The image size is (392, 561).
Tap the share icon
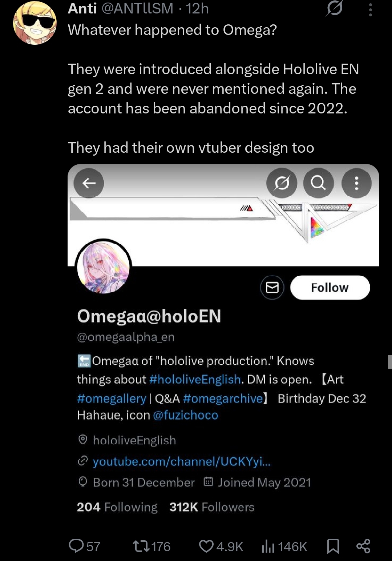[363, 546]
